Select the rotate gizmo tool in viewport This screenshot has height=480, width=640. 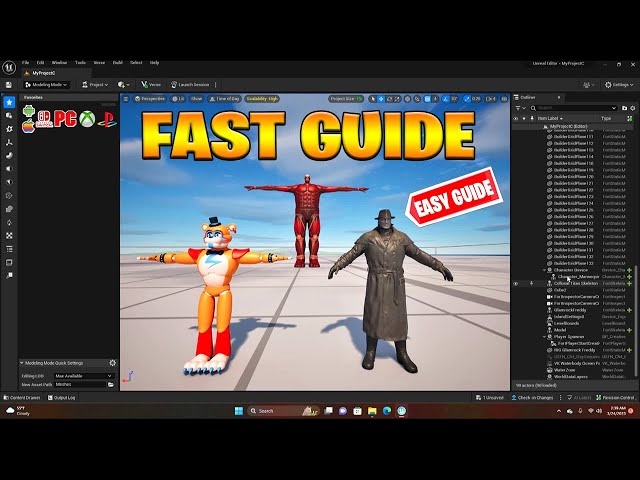pyautogui.click(x=389, y=99)
